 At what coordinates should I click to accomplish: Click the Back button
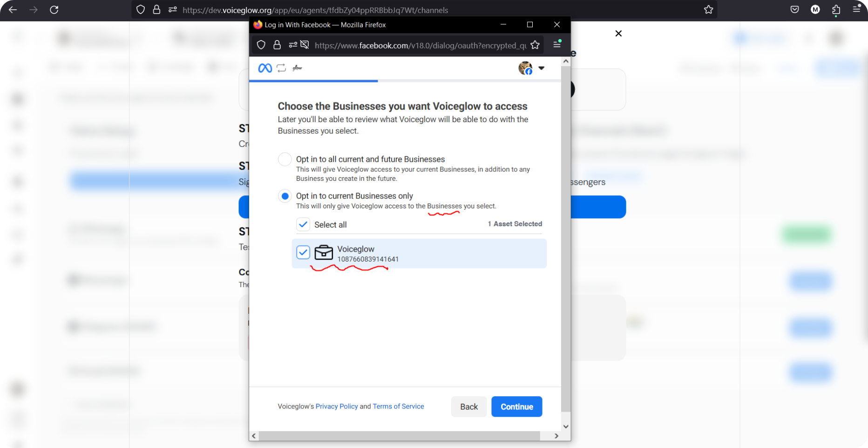click(469, 407)
